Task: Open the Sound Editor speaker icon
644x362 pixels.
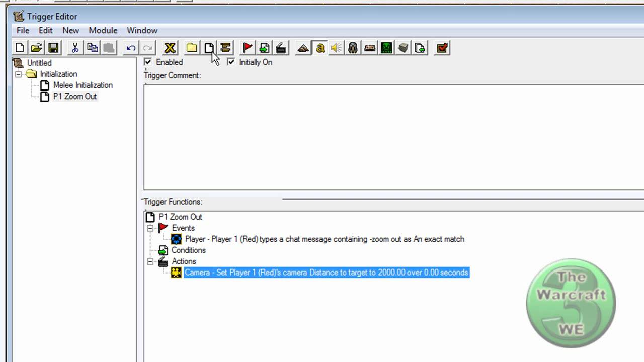Action: (x=336, y=48)
